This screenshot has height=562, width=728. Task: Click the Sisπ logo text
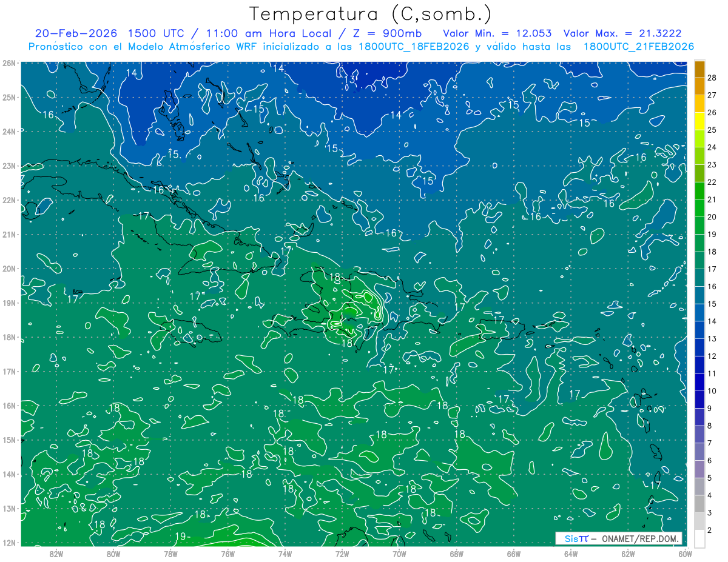click(576, 538)
